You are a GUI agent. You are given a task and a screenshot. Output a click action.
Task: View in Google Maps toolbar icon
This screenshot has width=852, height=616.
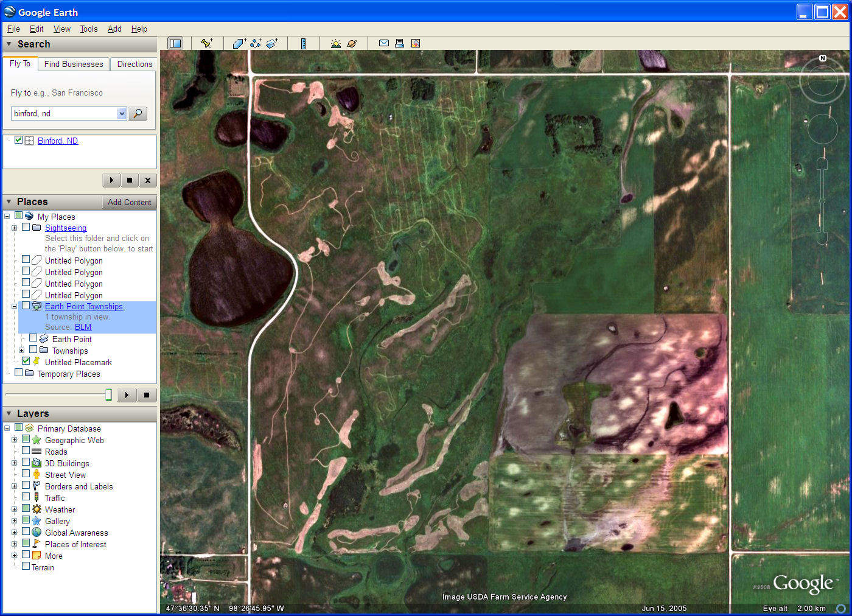[x=416, y=43]
